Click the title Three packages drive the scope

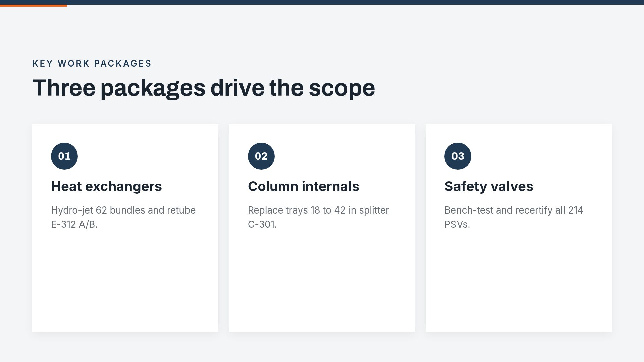[204, 88]
